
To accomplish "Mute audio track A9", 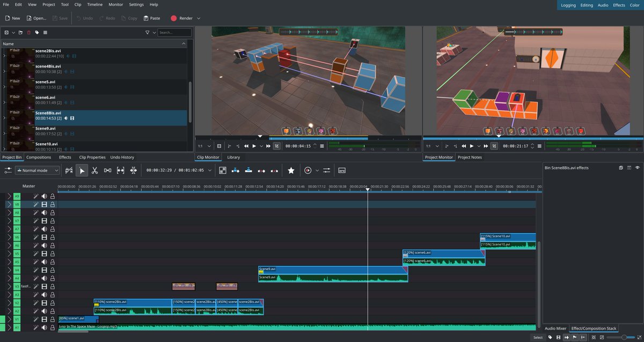I will [45, 196].
